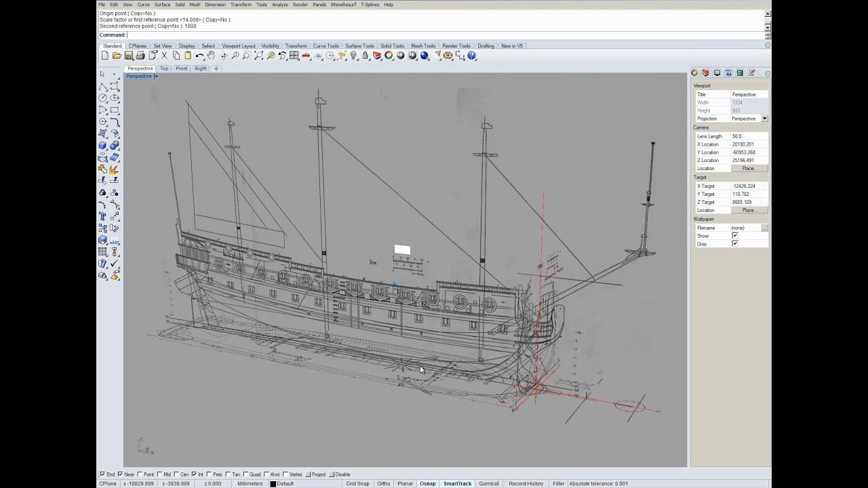Open Help with the question mark icon
Image resolution: width=868 pixels, height=488 pixels.
tap(472, 56)
